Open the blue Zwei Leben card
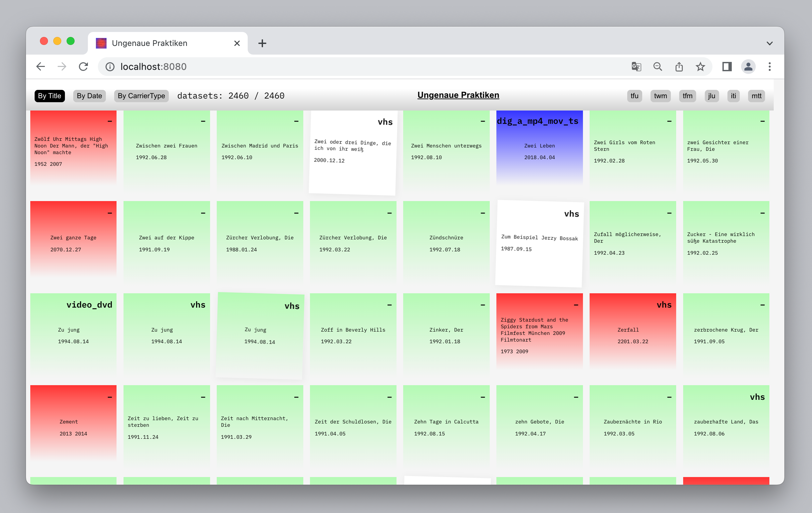Image resolution: width=812 pixels, height=513 pixels. tap(539, 148)
